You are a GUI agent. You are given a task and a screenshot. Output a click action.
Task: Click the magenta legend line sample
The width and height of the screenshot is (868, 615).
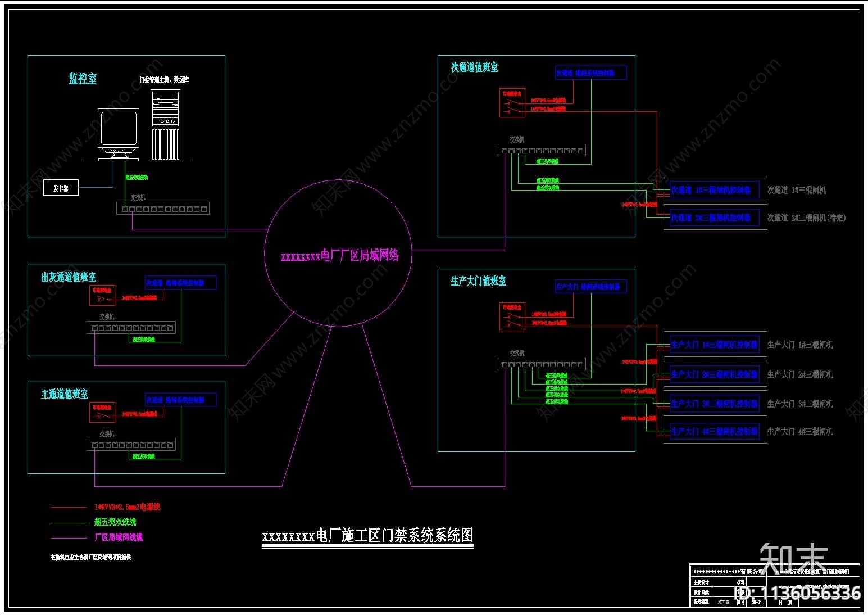69,538
